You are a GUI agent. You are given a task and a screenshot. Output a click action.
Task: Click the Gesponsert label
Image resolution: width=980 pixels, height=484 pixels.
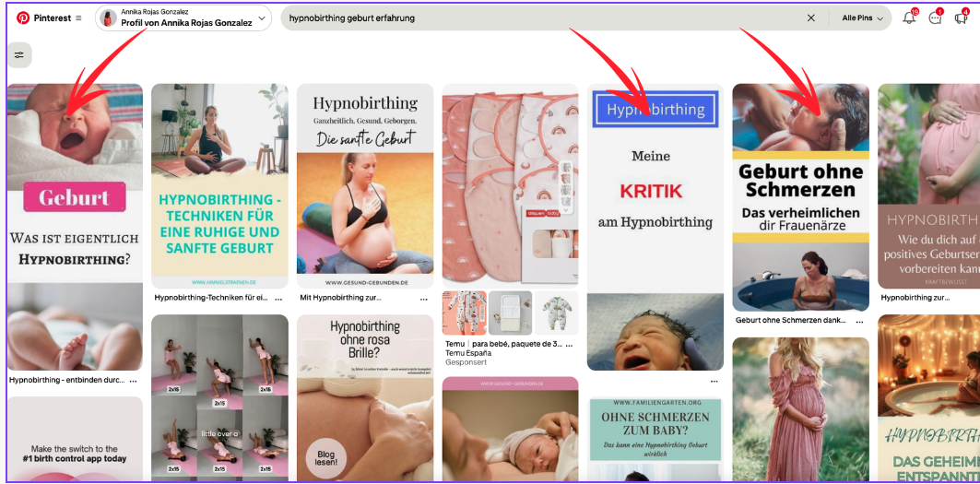pyautogui.click(x=466, y=362)
